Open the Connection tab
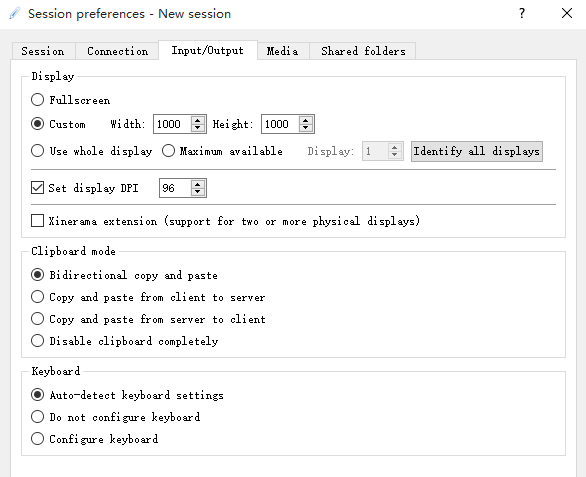Image resolution: width=586 pixels, height=477 pixels. click(117, 51)
